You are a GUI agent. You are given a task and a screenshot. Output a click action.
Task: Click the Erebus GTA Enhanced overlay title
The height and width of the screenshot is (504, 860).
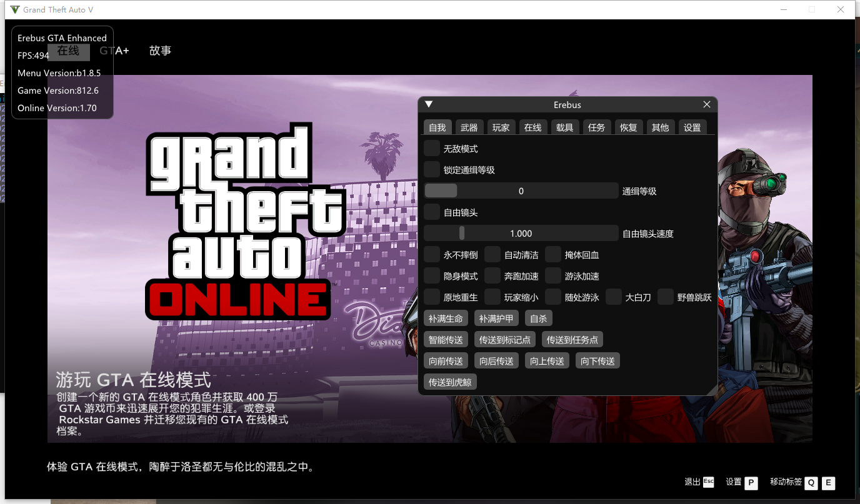[62, 38]
